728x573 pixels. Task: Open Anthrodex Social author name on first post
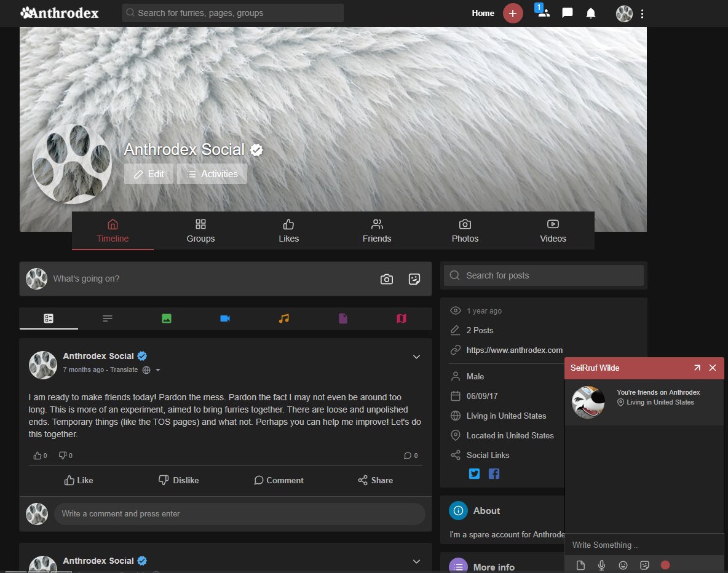point(98,356)
